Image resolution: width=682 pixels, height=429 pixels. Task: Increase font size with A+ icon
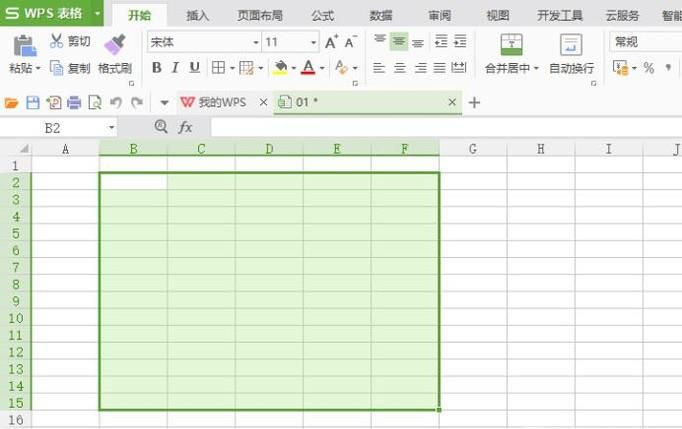pyautogui.click(x=331, y=42)
